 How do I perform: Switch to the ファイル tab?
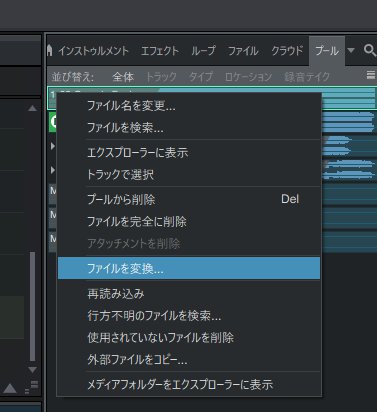pos(243,51)
